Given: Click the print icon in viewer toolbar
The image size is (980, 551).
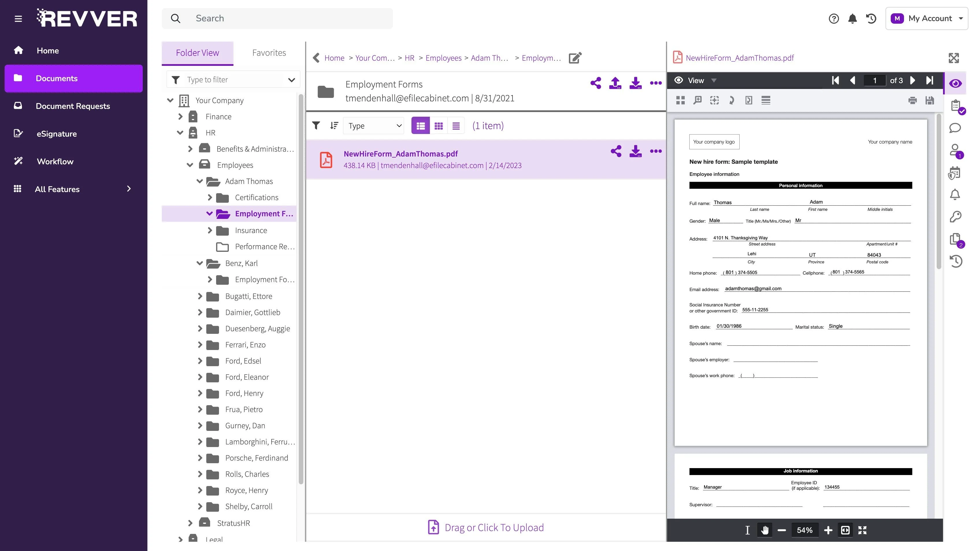Looking at the screenshot, I should [912, 100].
